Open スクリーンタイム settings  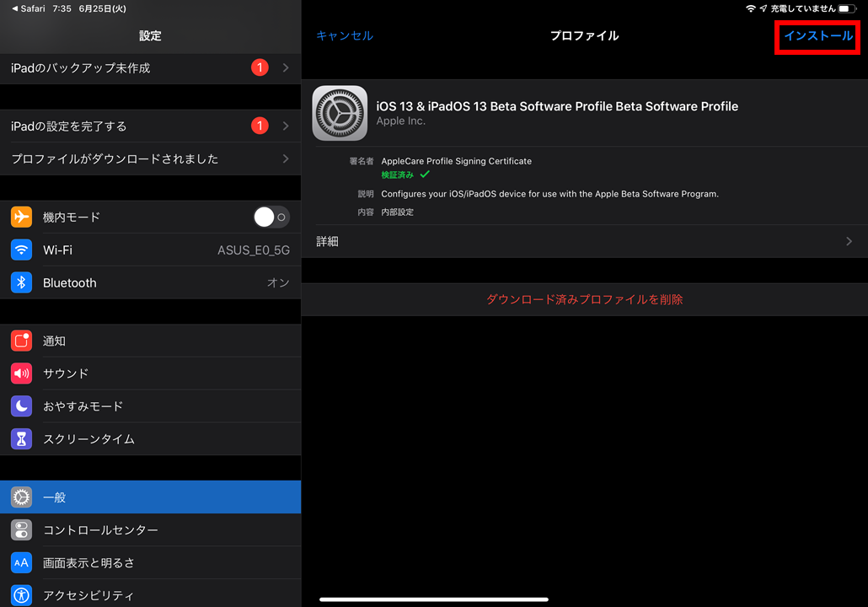point(151,438)
